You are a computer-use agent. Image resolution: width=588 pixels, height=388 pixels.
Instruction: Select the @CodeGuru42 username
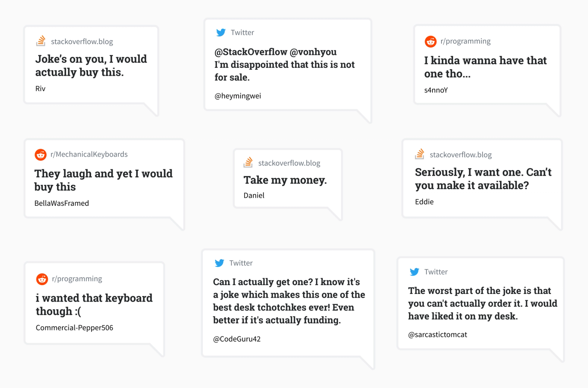click(x=237, y=339)
